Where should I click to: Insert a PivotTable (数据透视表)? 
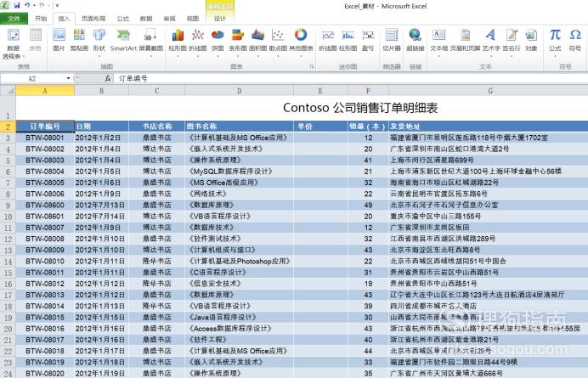coord(13,43)
